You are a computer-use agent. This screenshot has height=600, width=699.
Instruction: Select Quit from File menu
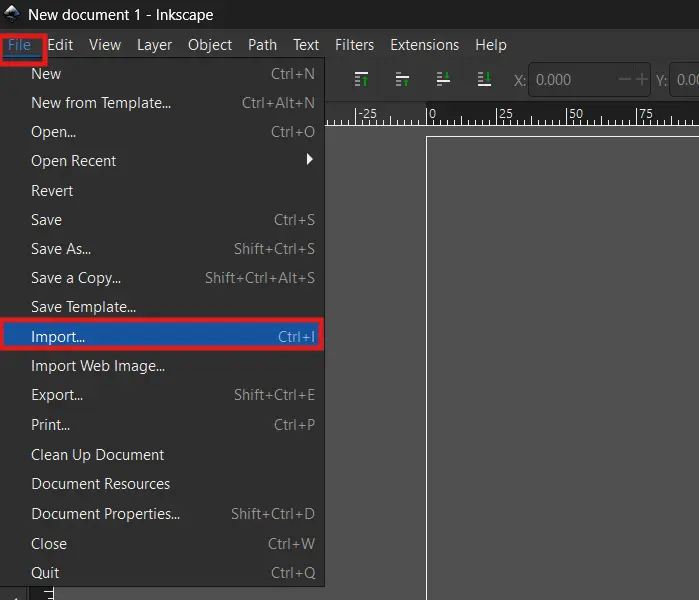click(x=162, y=573)
